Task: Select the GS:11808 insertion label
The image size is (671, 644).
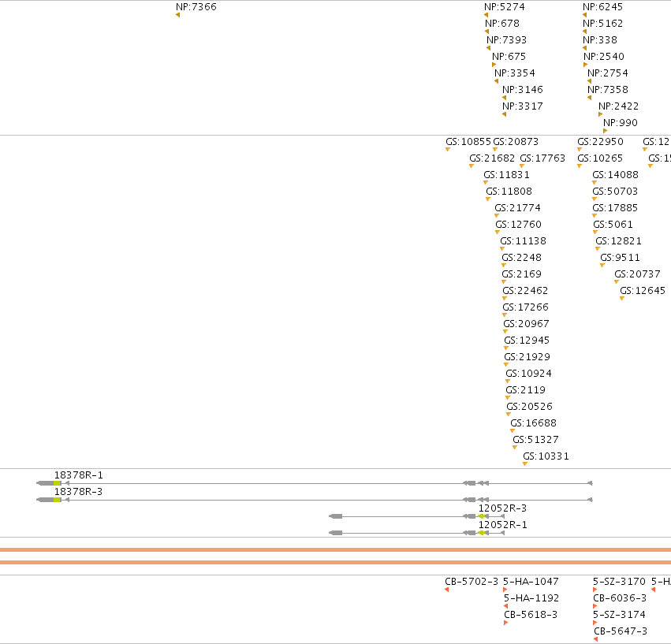Action: pyautogui.click(x=509, y=192)
